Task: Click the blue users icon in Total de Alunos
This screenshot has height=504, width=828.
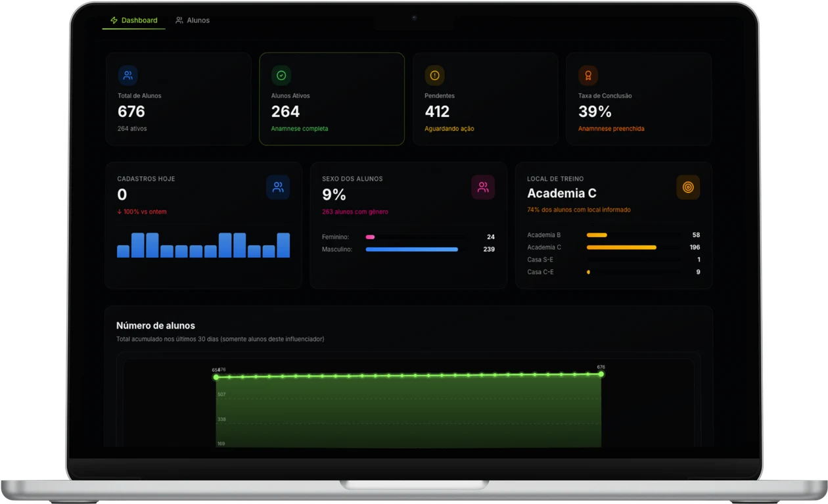Action: click(x=128, y=76)
